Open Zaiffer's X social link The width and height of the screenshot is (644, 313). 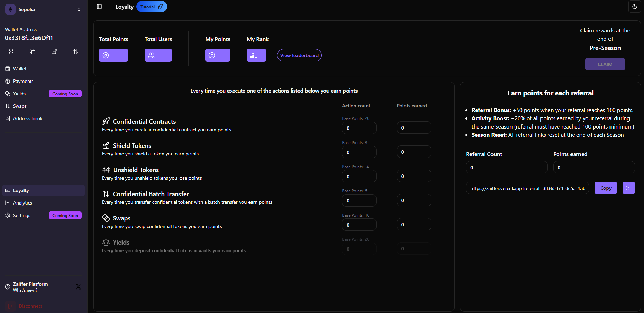(78, 287)
